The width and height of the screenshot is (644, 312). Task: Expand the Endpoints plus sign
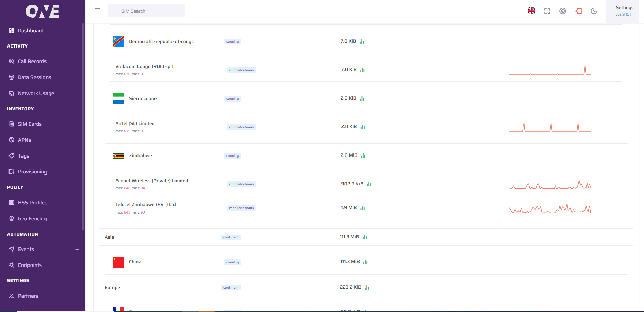[77, 265]
